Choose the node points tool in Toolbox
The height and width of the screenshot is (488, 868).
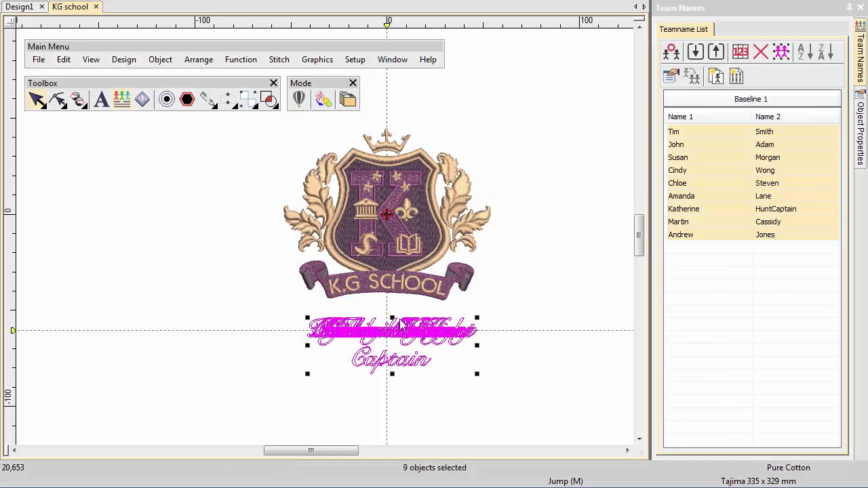pyautogui.click(x=229, y=100)
